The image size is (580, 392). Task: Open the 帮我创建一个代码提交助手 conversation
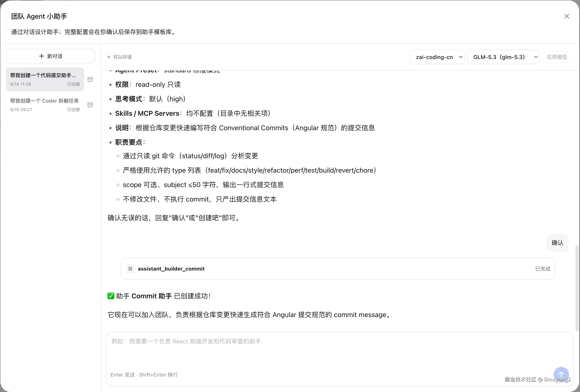tap(45, 79)
